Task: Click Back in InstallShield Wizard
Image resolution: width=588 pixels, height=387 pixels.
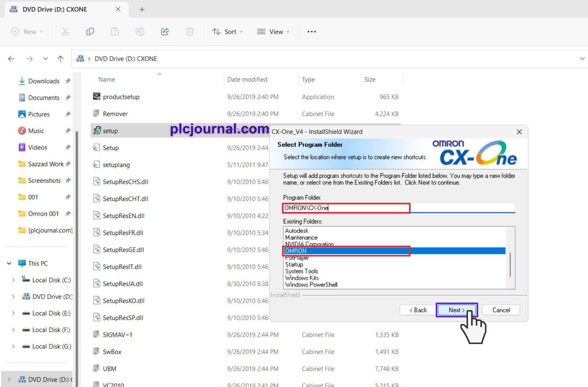Action: [418, 310]
